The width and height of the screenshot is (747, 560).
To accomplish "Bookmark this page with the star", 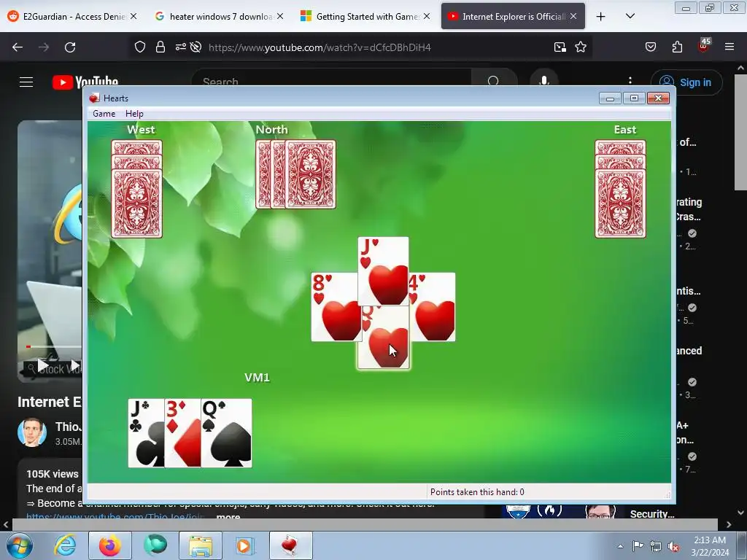I will pyautogui.click(x=580, y=47).
